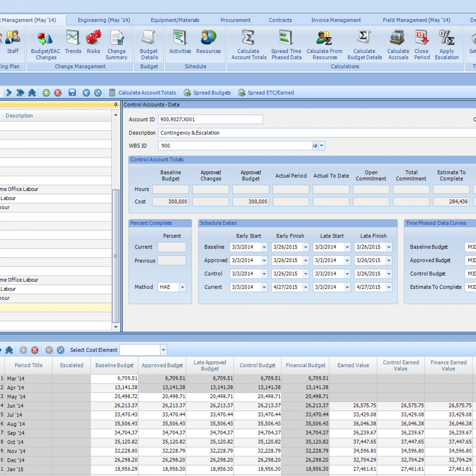Go to last record double arrow
Screen dimensions: 476x476
pyautogui.click(x=20, y=93)
